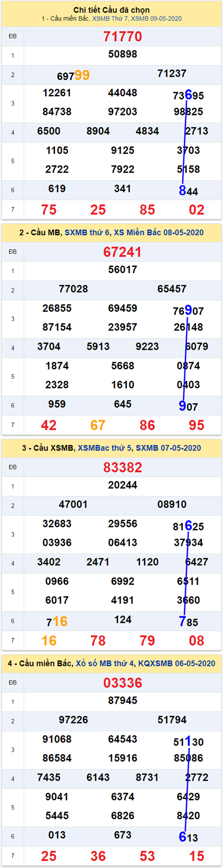Click the number 64543
This screenshot has height=868, width=223.
123,739
